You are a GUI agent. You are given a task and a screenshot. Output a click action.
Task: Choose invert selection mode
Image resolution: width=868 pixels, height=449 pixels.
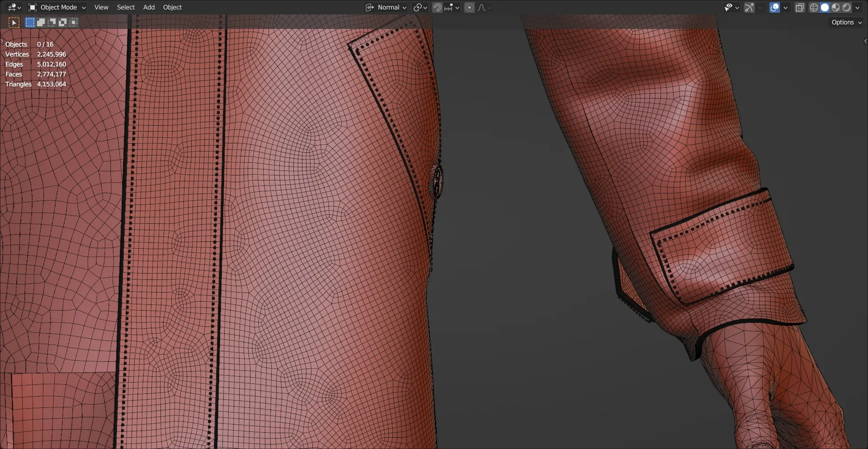tap(62, 22)
